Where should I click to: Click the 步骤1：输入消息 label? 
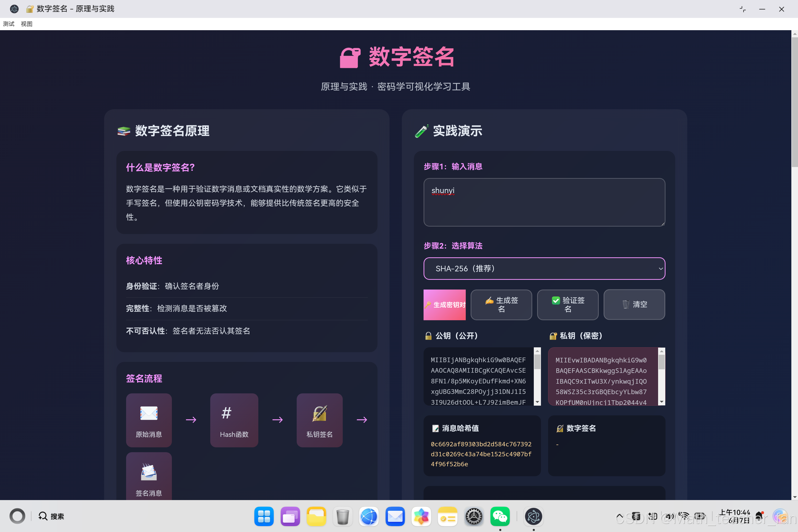453,167
